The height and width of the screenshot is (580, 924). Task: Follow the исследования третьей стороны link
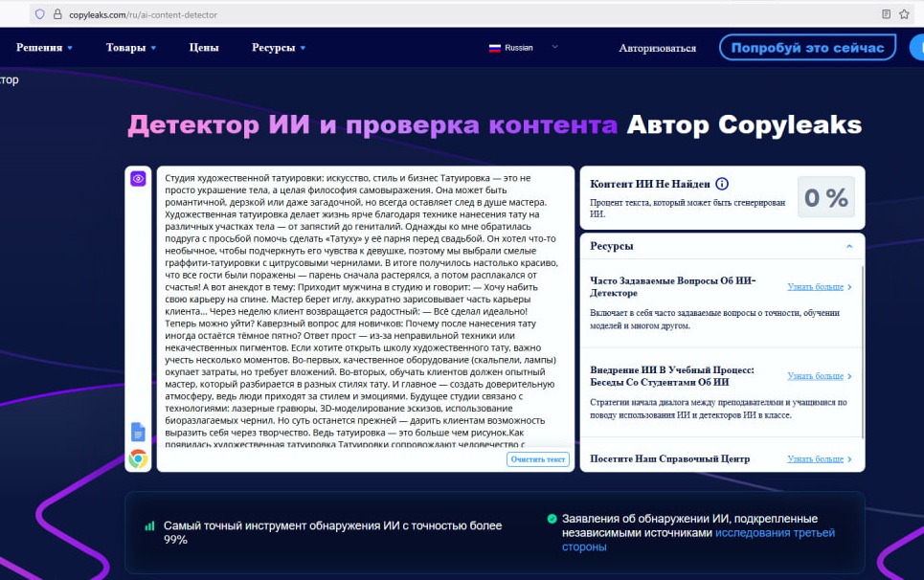pos(698,540)
